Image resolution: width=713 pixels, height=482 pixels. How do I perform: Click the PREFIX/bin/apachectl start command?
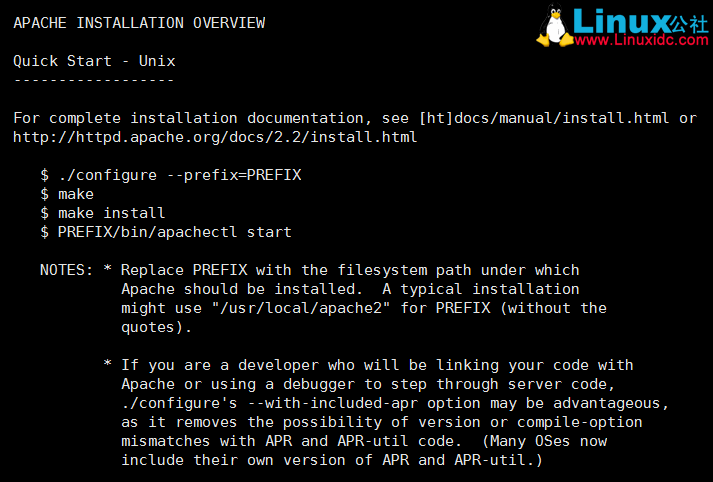coord(166,232)
